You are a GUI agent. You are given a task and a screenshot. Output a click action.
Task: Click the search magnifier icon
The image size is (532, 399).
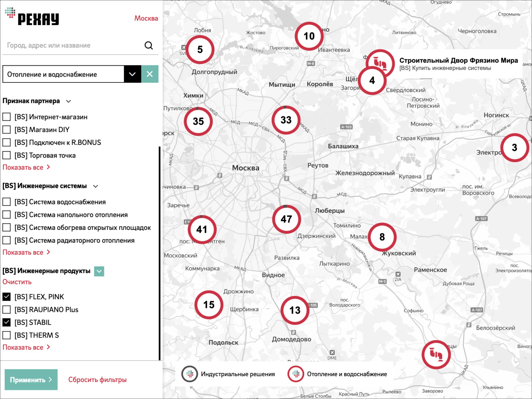[149, 45]
